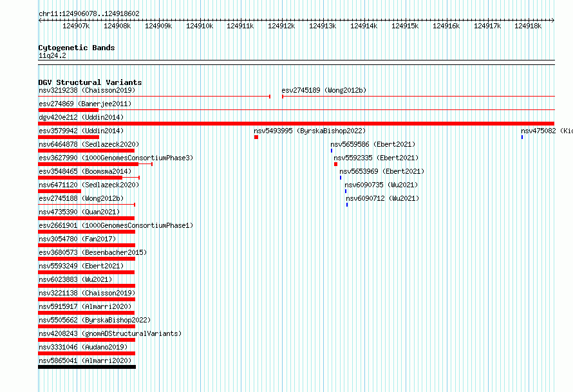Viewport: 573px width, 392px height.
Task: Click red square glyph under nsv5493995
Action: coord(256,137)
